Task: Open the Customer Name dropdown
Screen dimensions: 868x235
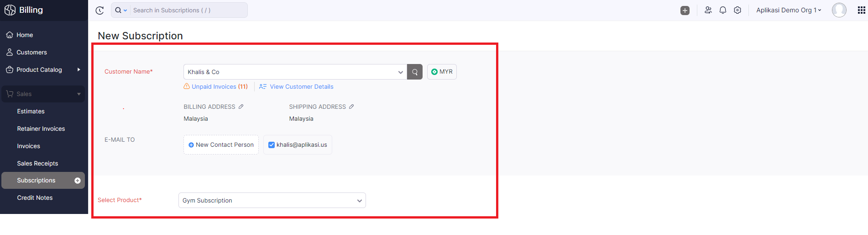Action: (295, 72)
